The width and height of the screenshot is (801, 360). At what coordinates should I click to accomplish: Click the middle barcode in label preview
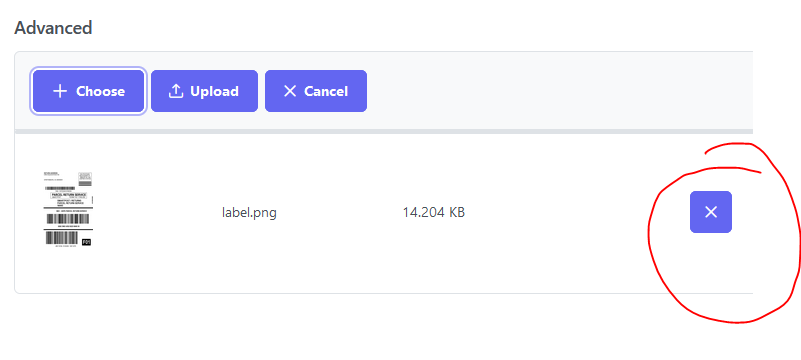point(68,219)
